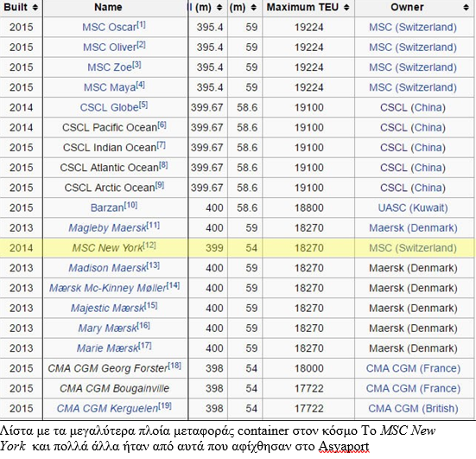Select 17722 TEU in CMA CGM Kerguelen row
This screenshot has height=459, width=476.
(x=309, y=408)
